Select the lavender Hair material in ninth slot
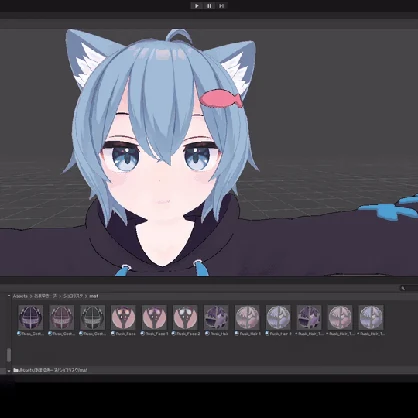Screen dimensions: 418x418 (x=278, y=317)
